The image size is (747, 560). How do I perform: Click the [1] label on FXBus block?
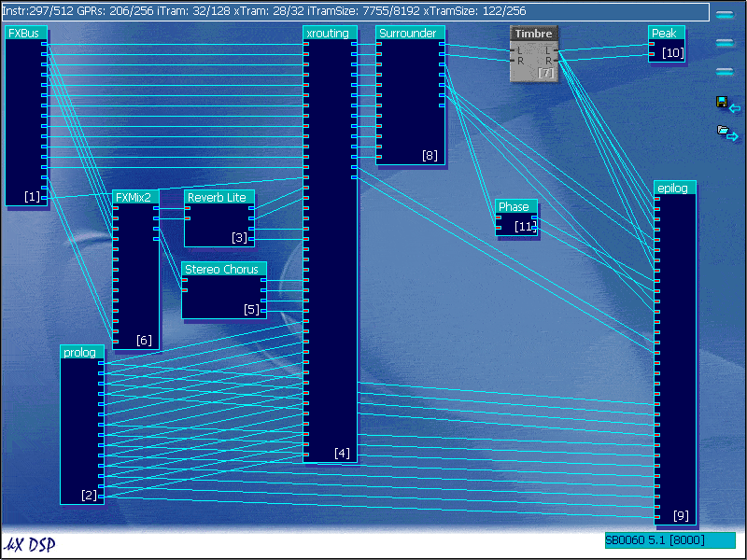pos(32,196)
